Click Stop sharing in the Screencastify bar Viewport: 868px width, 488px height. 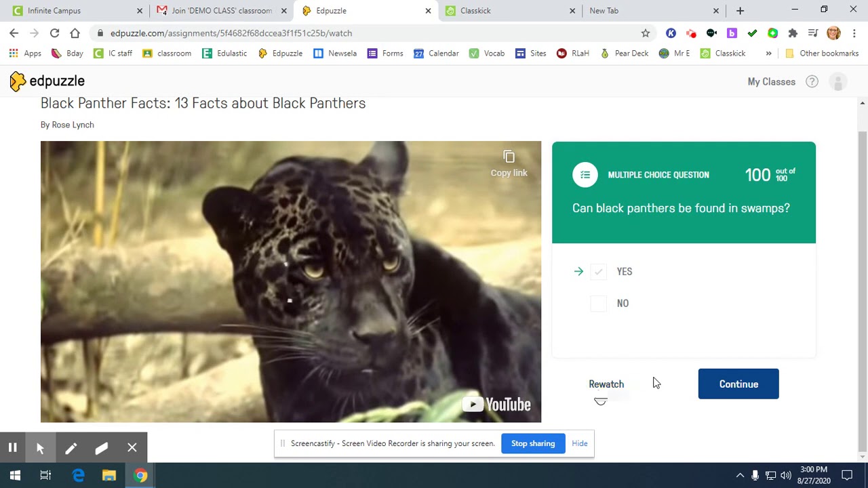533,443
